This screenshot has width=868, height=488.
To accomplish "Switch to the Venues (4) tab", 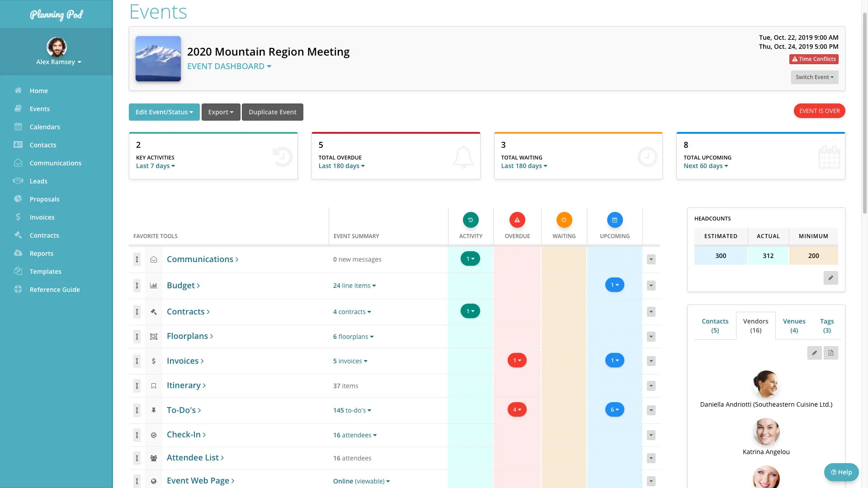I will (x=794, y=326).
